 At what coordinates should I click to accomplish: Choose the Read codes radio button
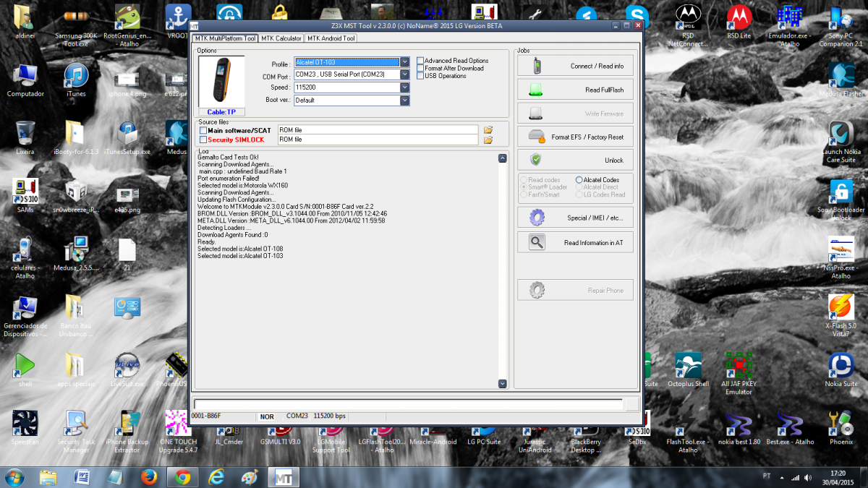(x=524, y=179)
